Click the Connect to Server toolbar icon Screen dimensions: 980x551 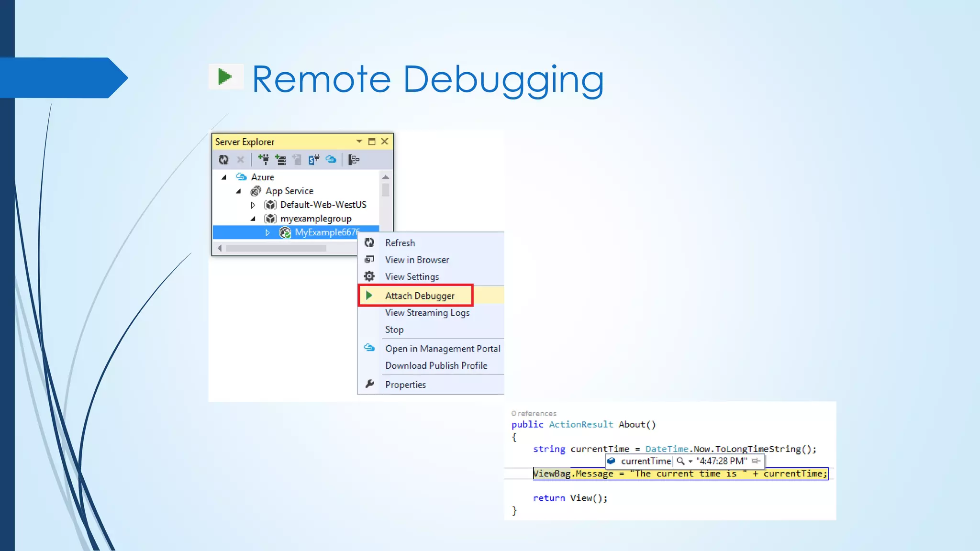pos(280,160)
